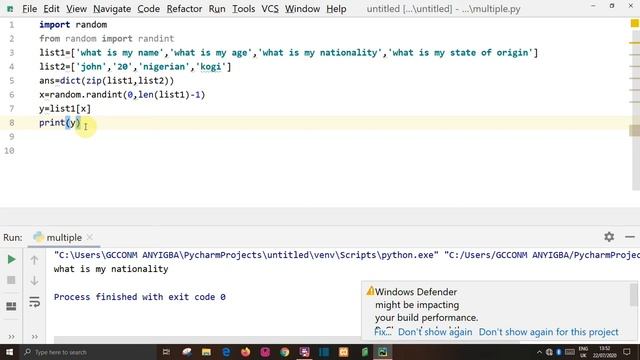The width and height of the screenshot is (640, 360).
Task: Open File Explorer from taskbar
Action: coord(206,352)
